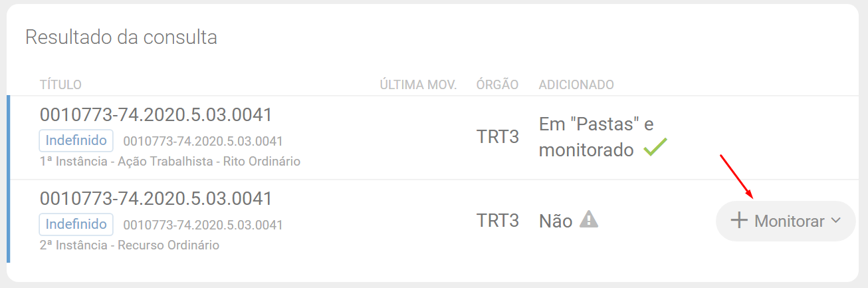Click the "Resultado da consulta" heading
Screen dimensions: 868x288
tap(121, 37)
